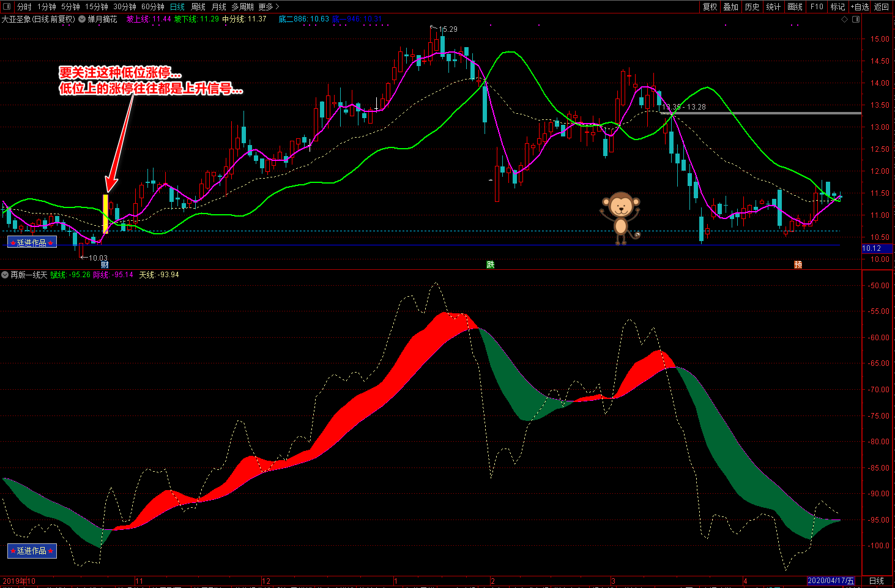Click the lower 廷进作品 badge in indicator pane
The height and width of the screenshot is (588, 895).
click(32, 551)
